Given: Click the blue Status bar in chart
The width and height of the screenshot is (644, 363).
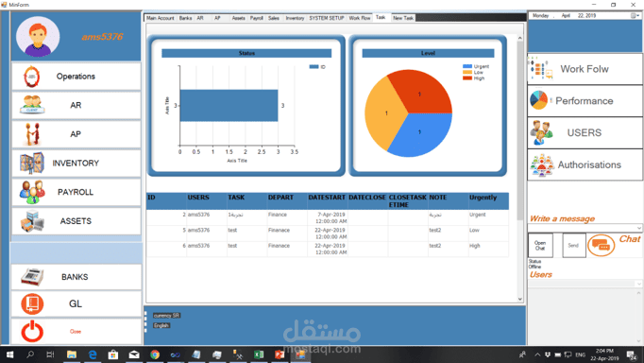Looking at the screenshot, I should point(229,105).
